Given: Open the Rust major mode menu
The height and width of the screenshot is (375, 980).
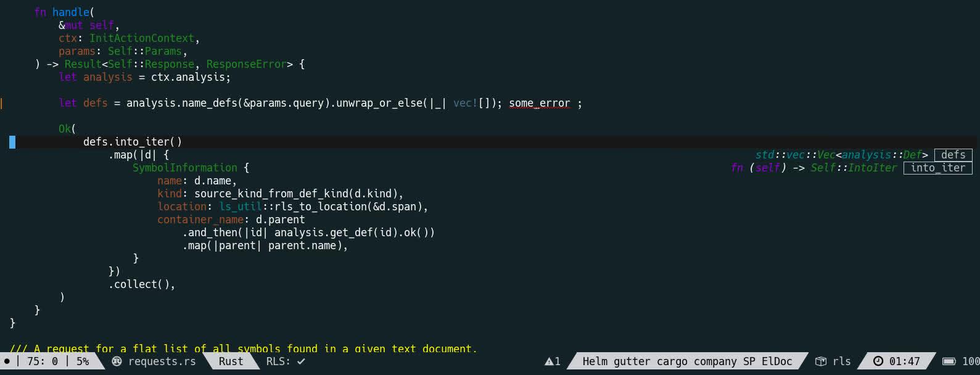Looking at the screenshot, I should pyautogui.click(x=231, y=361).
